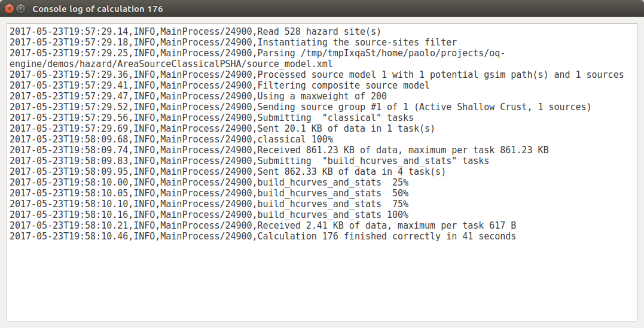This screenshot has height=328, width=644.
Task: Click the 'Console log of calculation 176' title
Action: 97,9
